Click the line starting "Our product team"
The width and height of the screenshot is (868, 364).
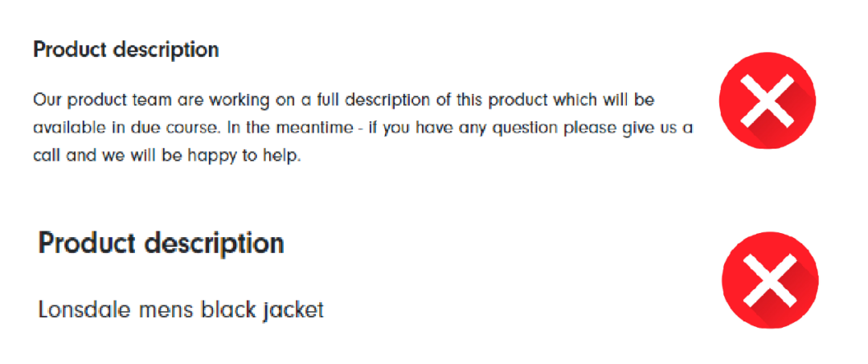coord(344,100)
